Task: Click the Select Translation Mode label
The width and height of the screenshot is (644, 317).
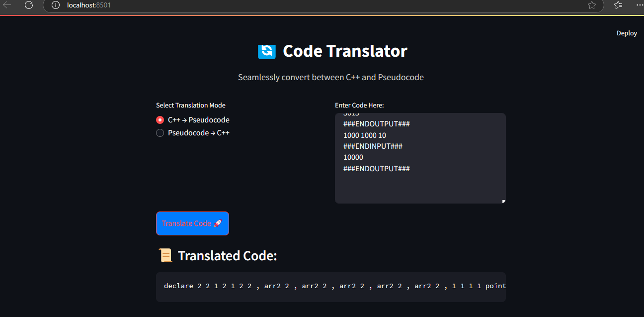Action: click(x=191, y=106)
